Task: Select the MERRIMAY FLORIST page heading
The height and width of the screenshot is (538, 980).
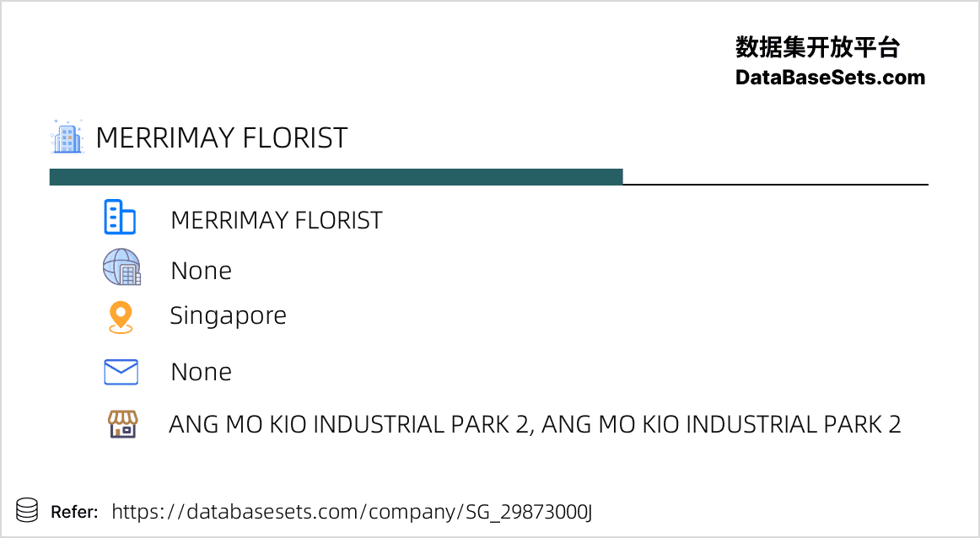Action: [221, 137]
